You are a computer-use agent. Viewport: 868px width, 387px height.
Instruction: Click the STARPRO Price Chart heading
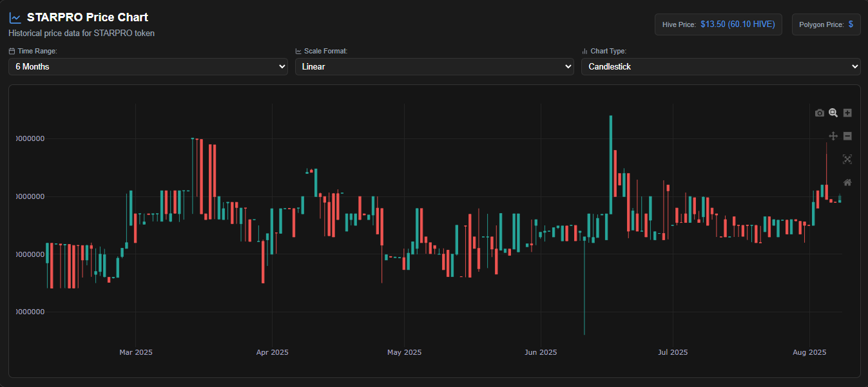click(88, 17)
